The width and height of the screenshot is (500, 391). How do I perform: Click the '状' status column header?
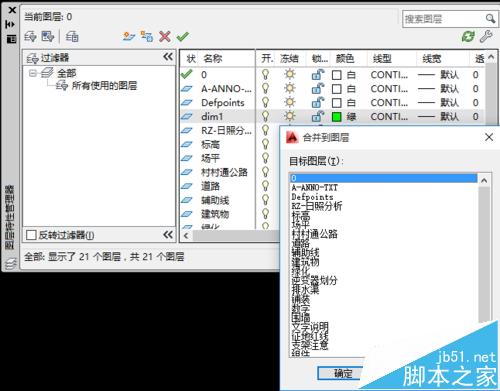pyautogui.click(x=191, y=59)
